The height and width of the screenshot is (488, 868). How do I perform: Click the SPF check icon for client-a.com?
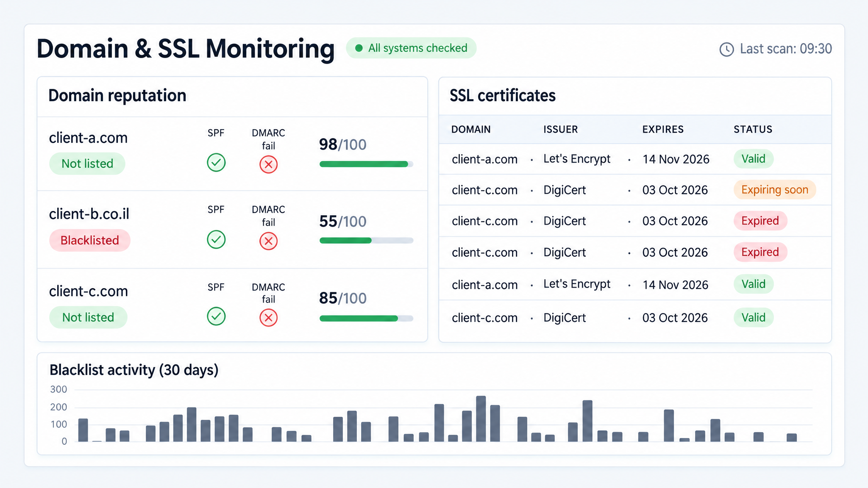(216, 163)
